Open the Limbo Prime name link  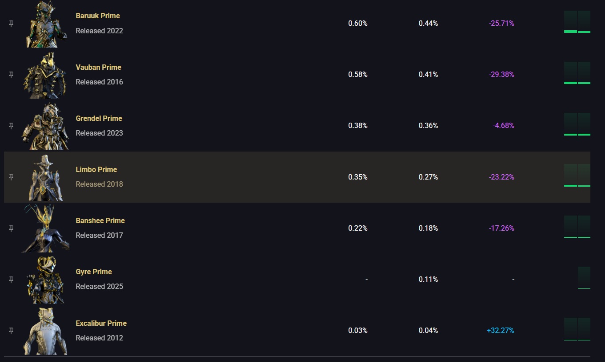pyautogui.click(x=96, y=169)
